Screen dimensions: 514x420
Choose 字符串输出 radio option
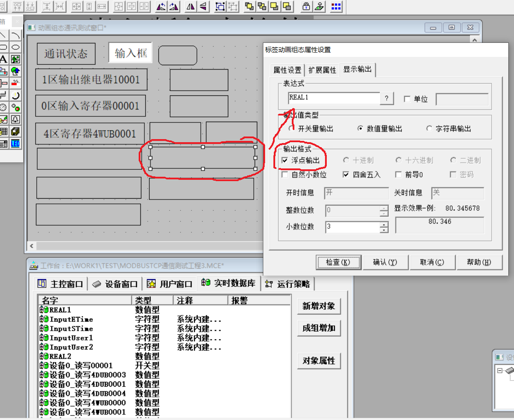429,129
